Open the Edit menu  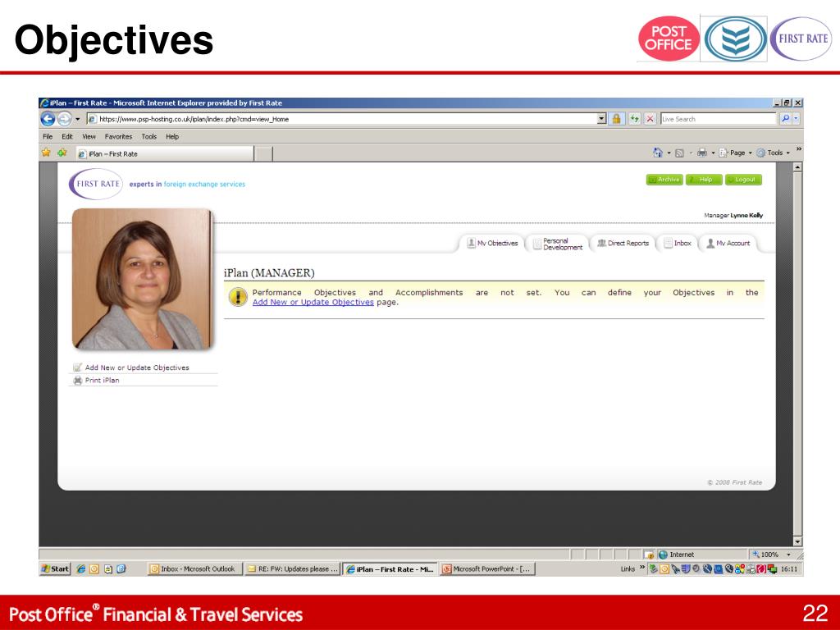[67, 137]
